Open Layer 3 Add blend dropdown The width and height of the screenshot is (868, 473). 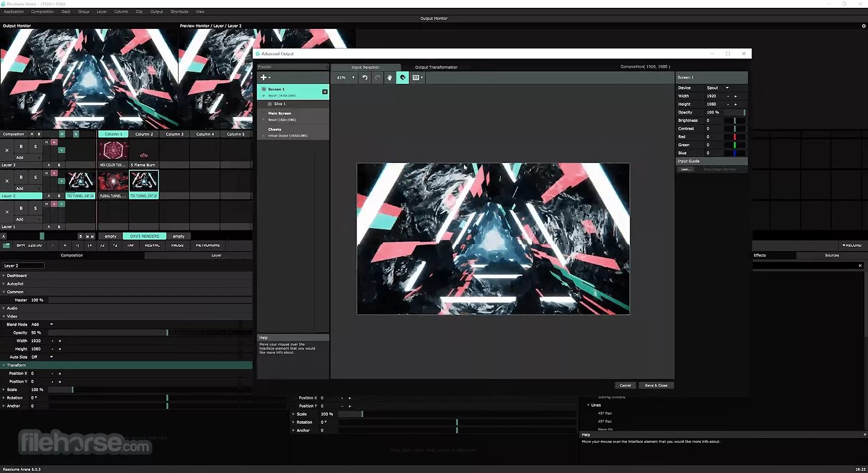(x=28, y=157)
